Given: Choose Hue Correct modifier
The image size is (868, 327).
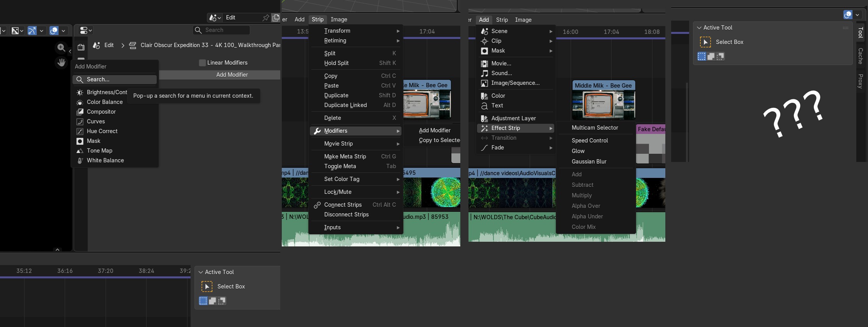Looking at the screenshot, I should [x=115, y=131].
